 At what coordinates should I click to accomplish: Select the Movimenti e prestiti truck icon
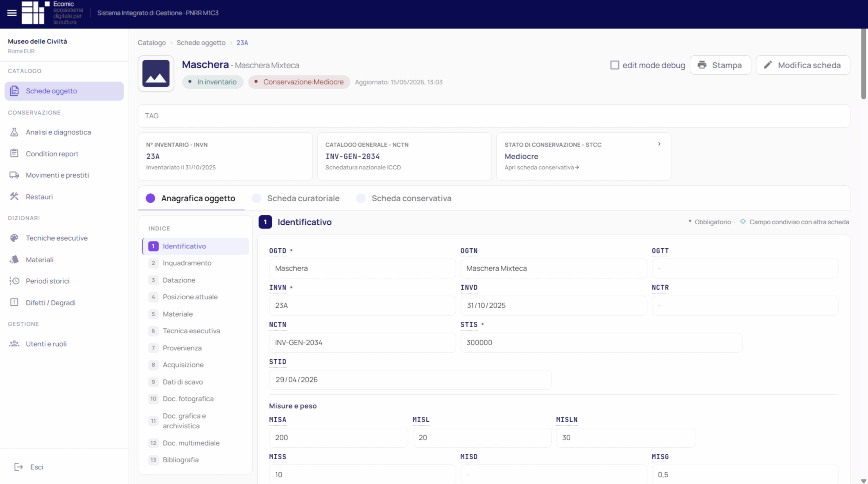click(x=14, y=175)
